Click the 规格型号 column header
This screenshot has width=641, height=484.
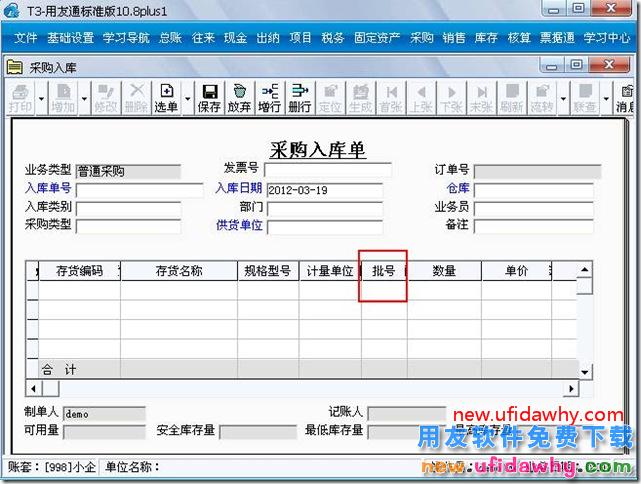268,271
